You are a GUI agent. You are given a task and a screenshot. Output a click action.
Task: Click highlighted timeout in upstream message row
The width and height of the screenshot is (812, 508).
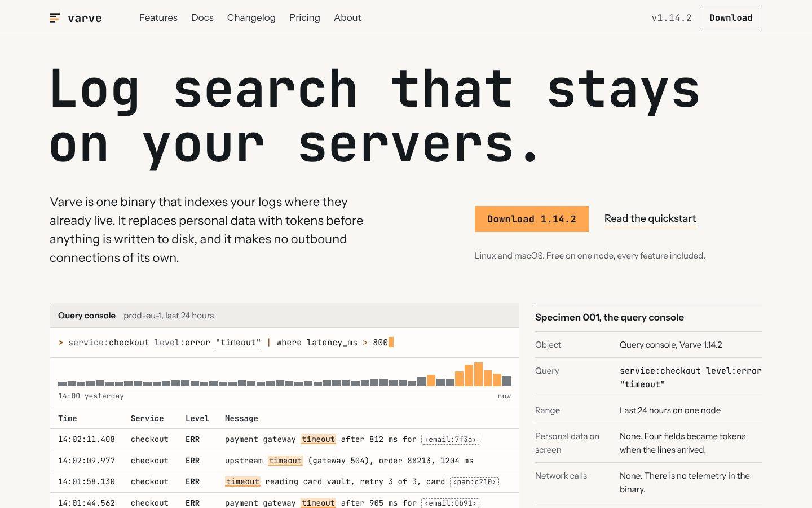(285, 461)
